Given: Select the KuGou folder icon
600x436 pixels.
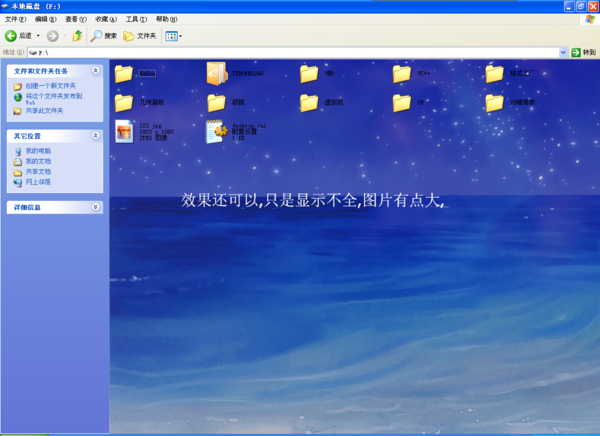Looking at the screenshot, I should pyautogui.click(x=124, y=73).
